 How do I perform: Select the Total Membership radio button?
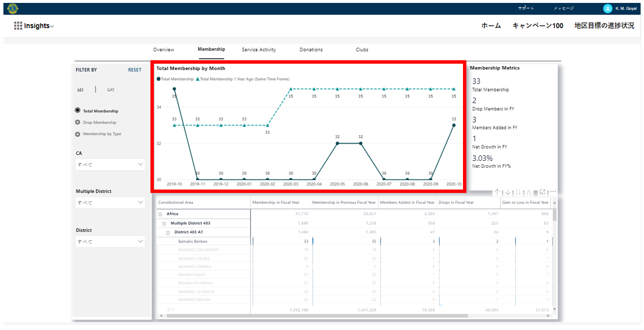[78, 111]
